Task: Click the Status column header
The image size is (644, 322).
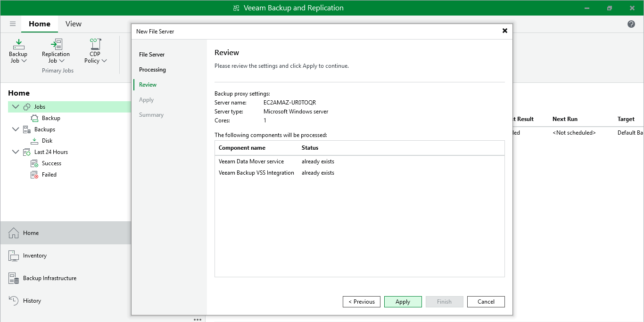Action: pos(310,148)
